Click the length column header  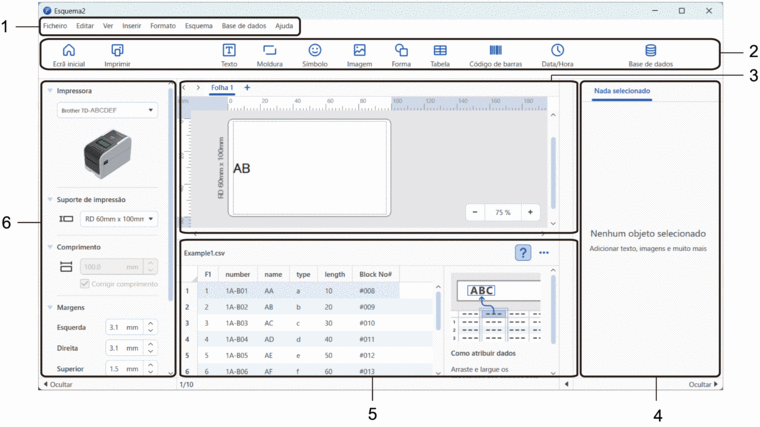click(335, 274)
